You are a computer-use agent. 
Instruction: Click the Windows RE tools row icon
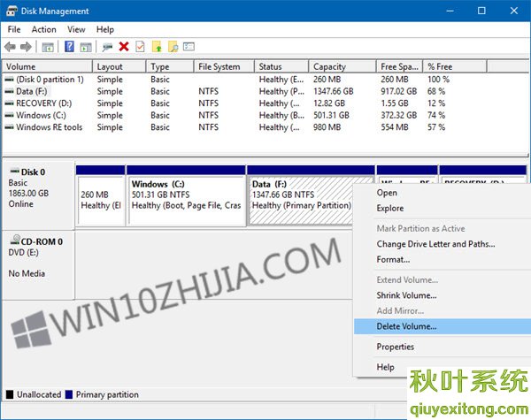pos(10,127)
